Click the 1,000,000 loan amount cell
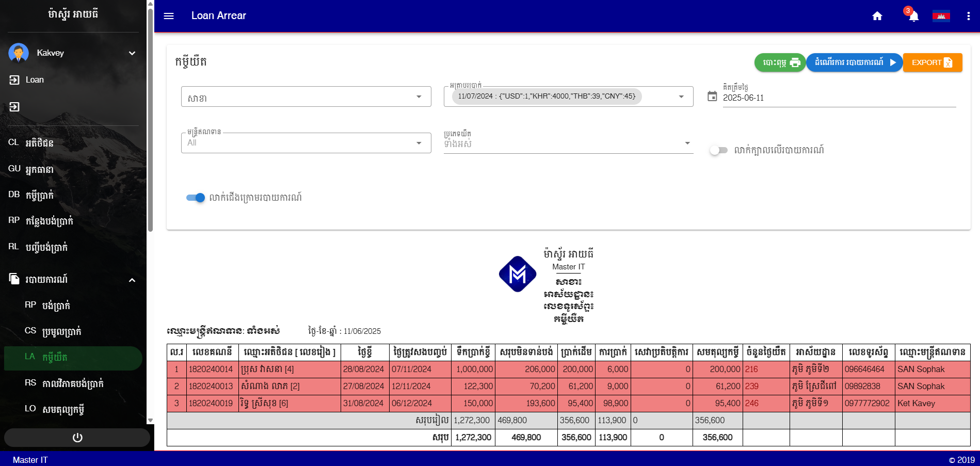980x466 pixels. [474, 369]
